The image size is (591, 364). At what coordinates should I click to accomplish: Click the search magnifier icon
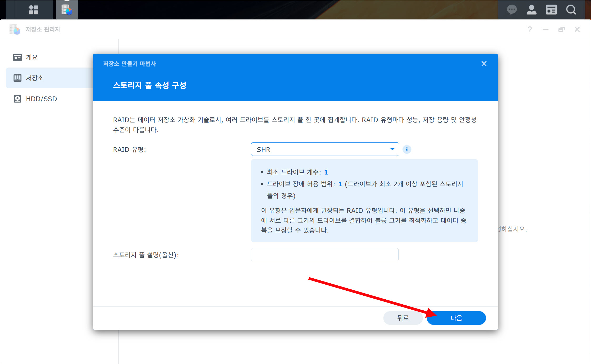coord(571,10)
